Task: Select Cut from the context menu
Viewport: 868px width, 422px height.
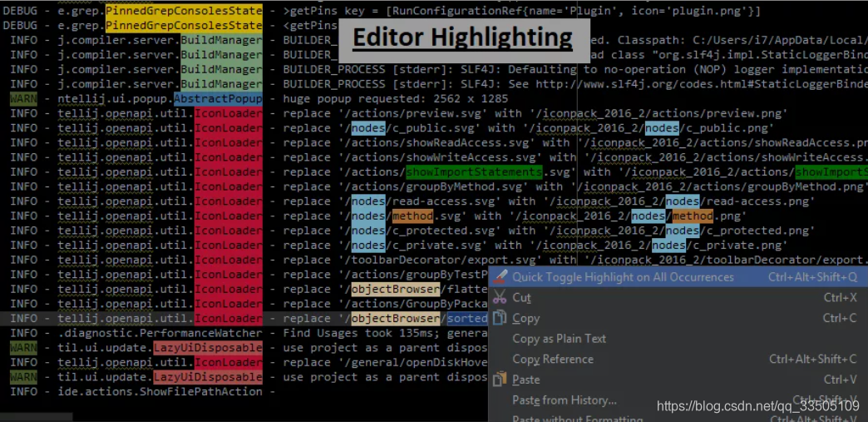Action: [678, 297]
